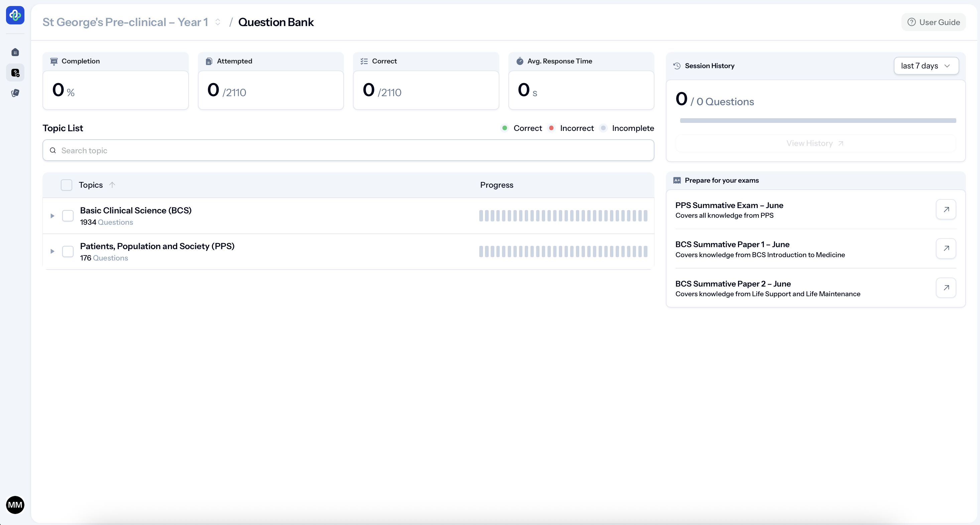Image resolution: width=980 pixels, height=525 pixels.
Task: Check the Basic Clinical Science checkbox
Action: [x=68, y=215]
